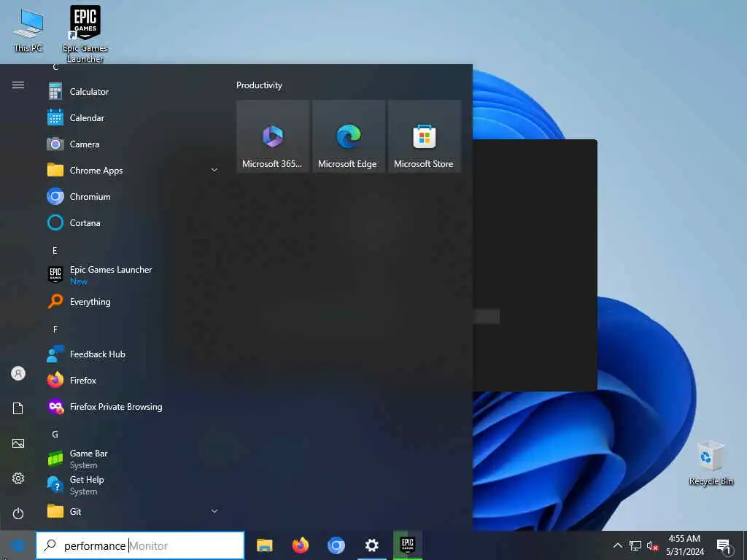Expand the Chrome Apps folder chevron
747x560 pixels.
point(214,170)
